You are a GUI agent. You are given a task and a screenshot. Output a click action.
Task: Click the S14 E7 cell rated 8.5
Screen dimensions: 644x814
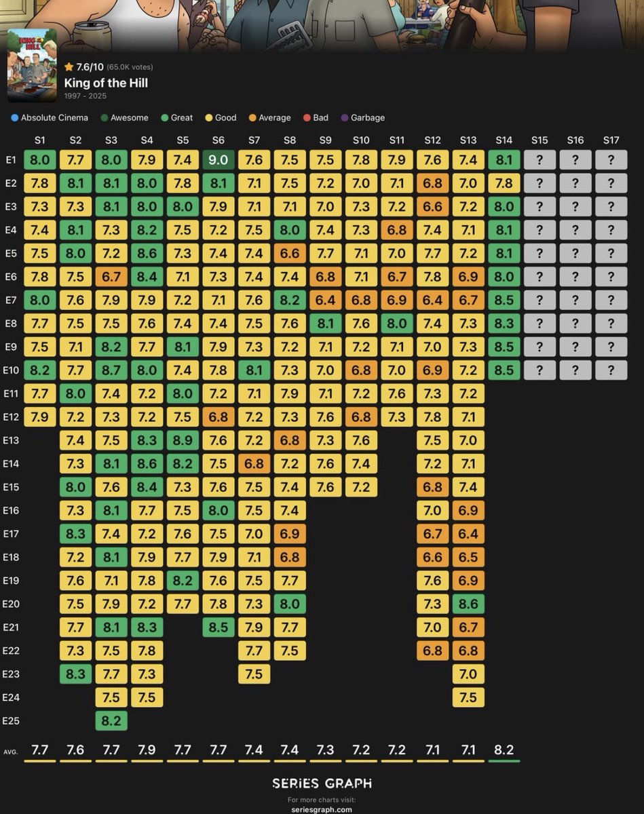[504, 301]
